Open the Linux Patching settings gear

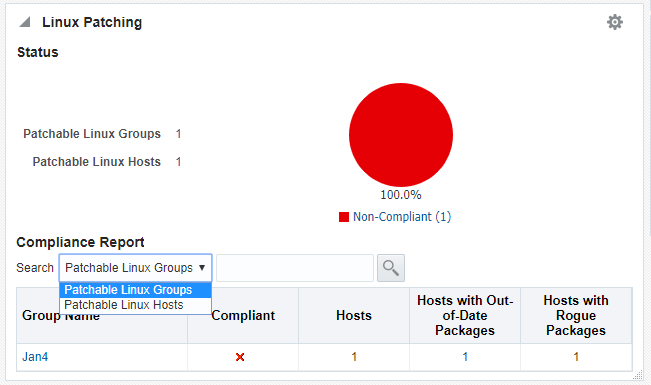click(x=615, y=22)
